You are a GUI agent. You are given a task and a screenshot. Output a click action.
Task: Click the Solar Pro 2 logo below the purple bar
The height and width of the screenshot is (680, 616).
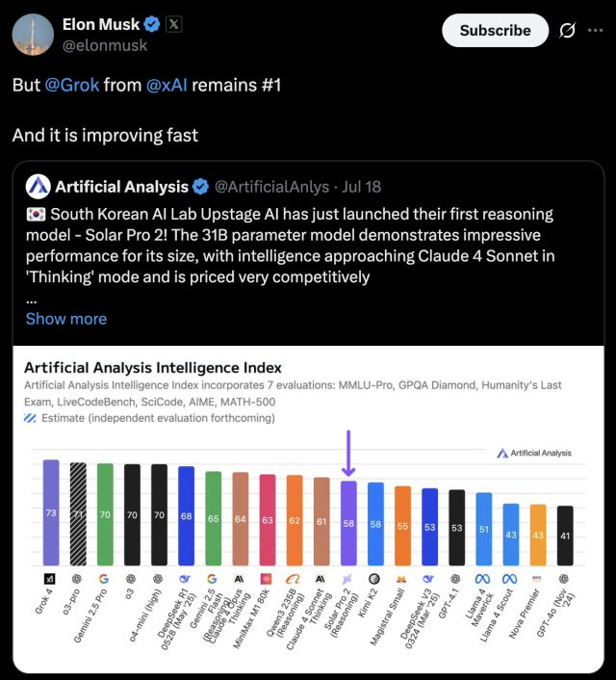coord(348,578)
